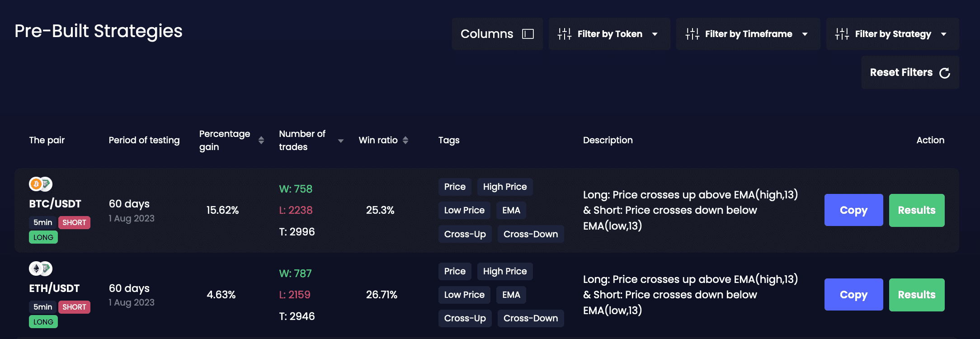Sort by Percentage gain arrows
Image resolution: width=980 pixels, height=339 pixels.
tap(261, 140)
